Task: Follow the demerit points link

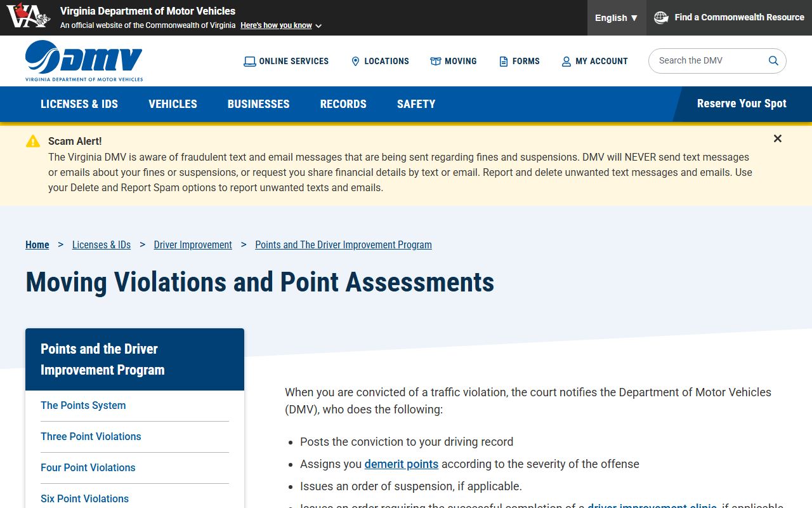Action: click(x=402, y=464)
